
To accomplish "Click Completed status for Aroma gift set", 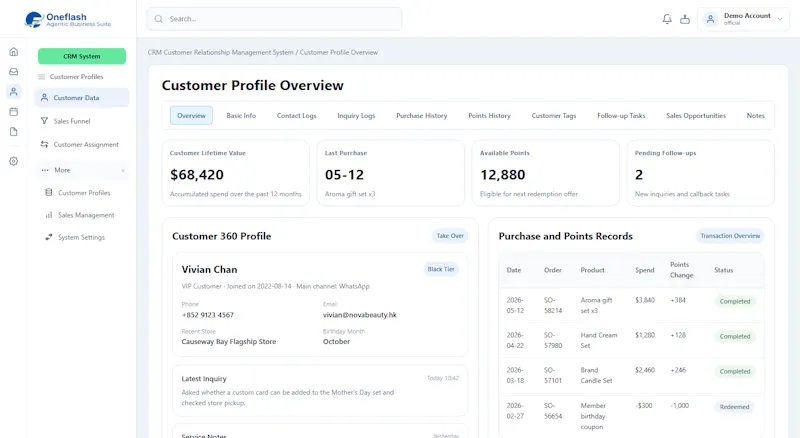I will (x=735, y=301).
